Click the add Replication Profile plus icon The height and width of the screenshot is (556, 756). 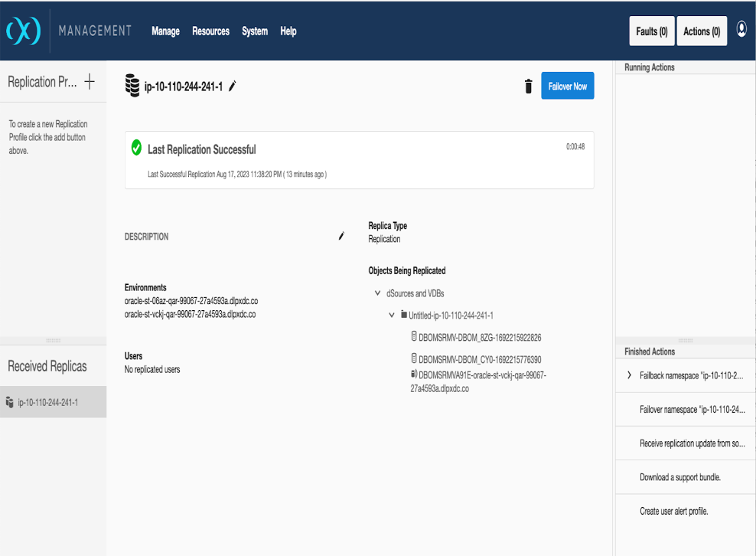(90, 82)
